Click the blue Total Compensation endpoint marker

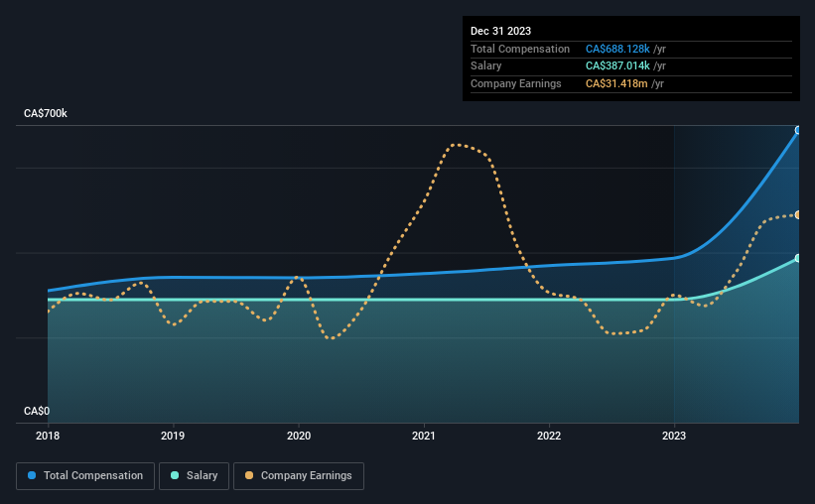798,130
